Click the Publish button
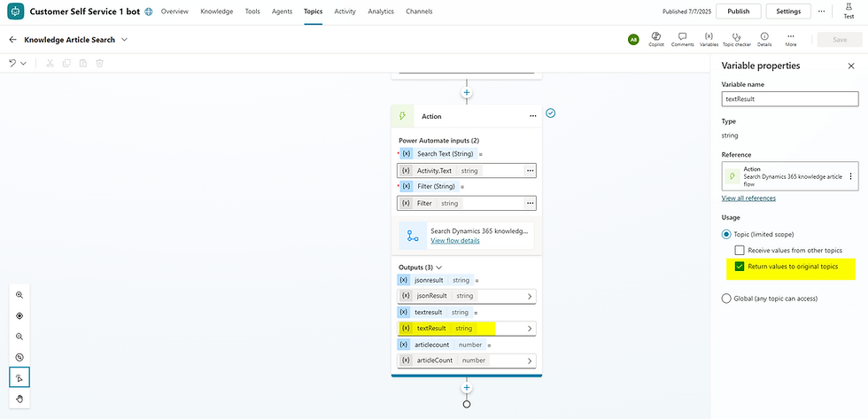 (x=739, y=11)
